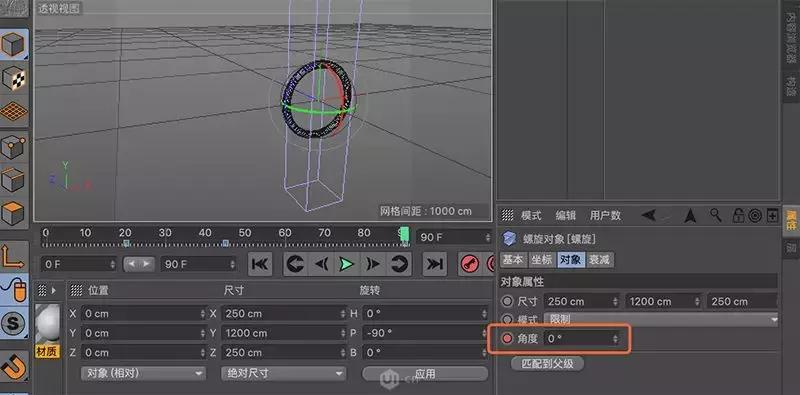Go to previous keyframe button
The width and height of the screenshot is (800, 395).
295,264
